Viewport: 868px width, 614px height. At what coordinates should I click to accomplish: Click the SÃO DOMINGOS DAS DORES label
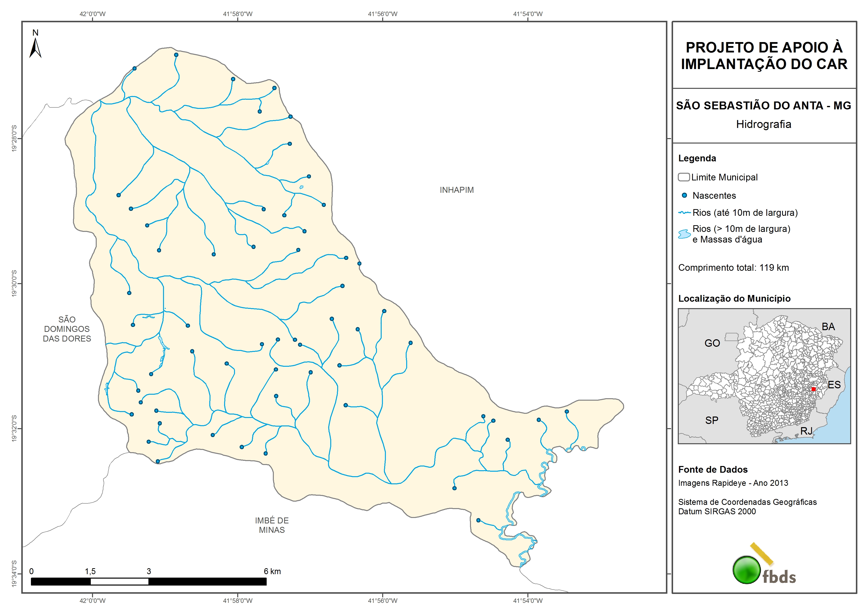pos(67,329)
